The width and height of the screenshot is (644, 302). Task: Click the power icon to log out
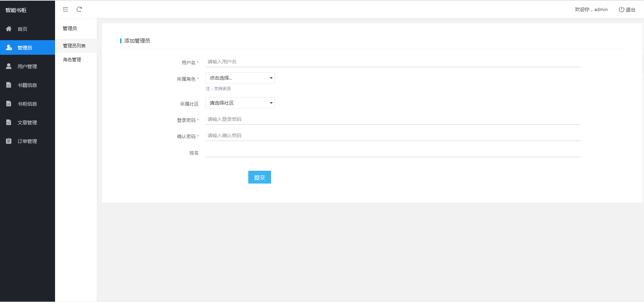621,9
